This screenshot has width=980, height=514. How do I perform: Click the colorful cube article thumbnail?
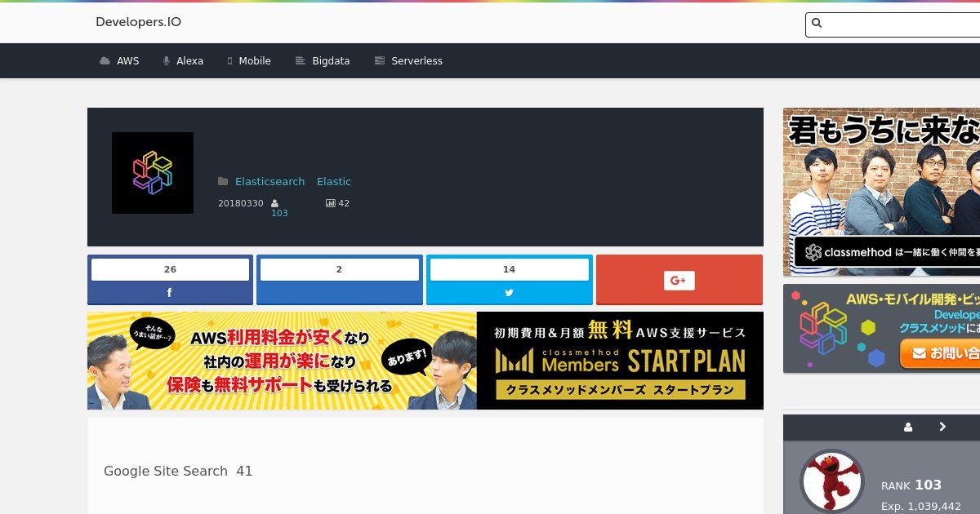pyautogui.click(x=153, y=173)
